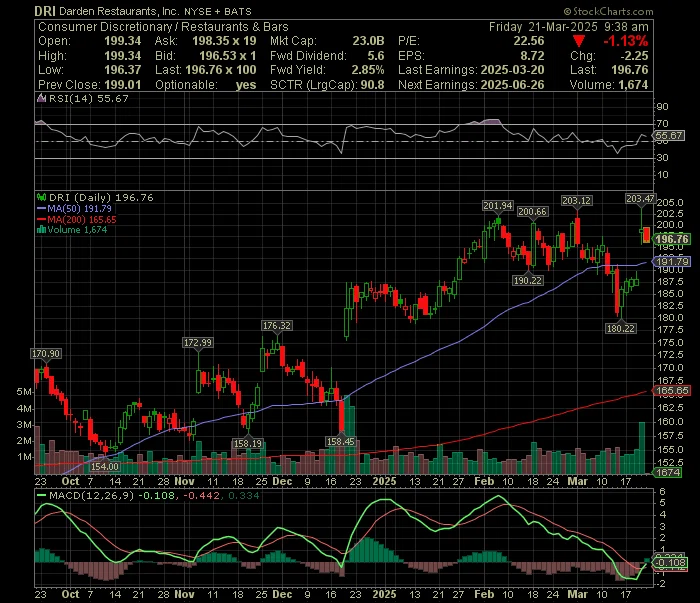The image size is (700, 603).
Task: Click the header Volume value 1,674
Action: [x=631, y=85]
